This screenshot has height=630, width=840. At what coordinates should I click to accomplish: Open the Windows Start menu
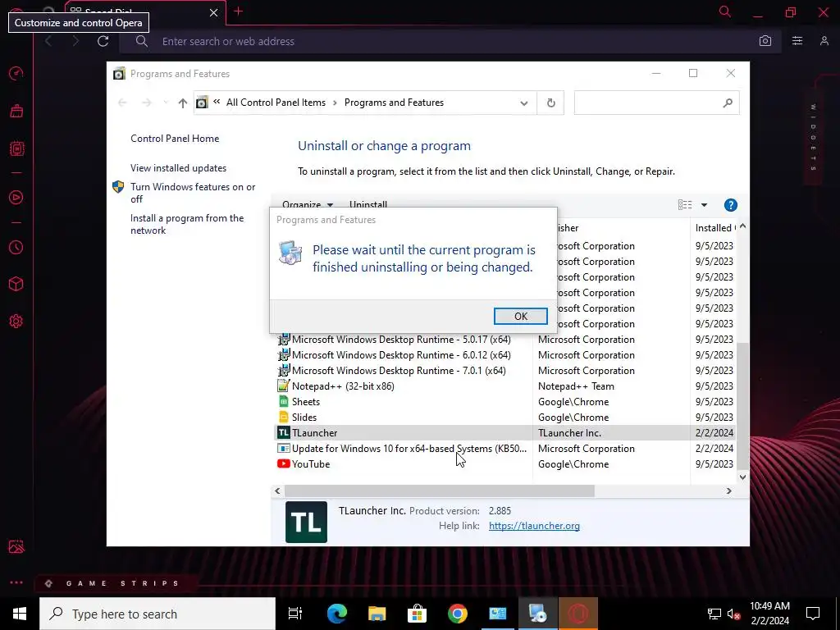[20, 614]
